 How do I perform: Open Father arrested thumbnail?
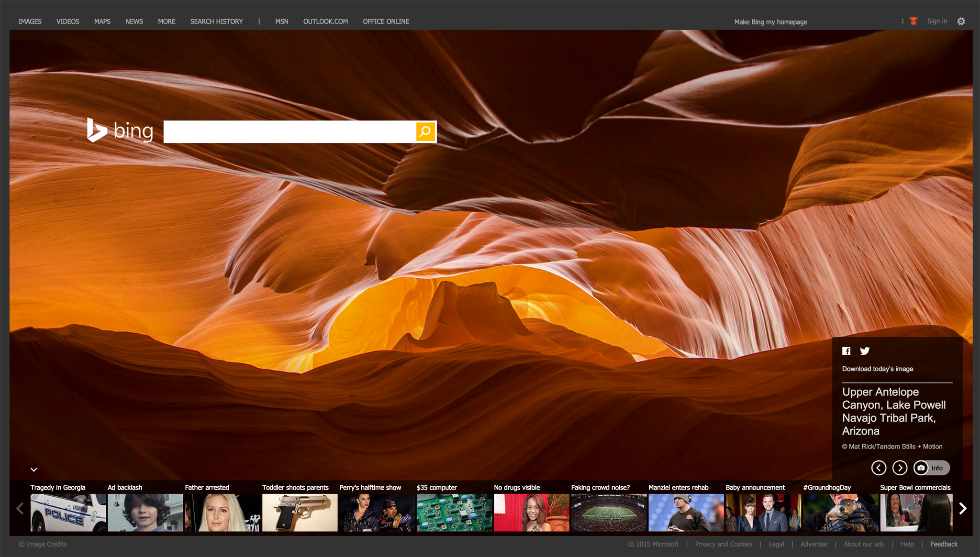(223, 513)
